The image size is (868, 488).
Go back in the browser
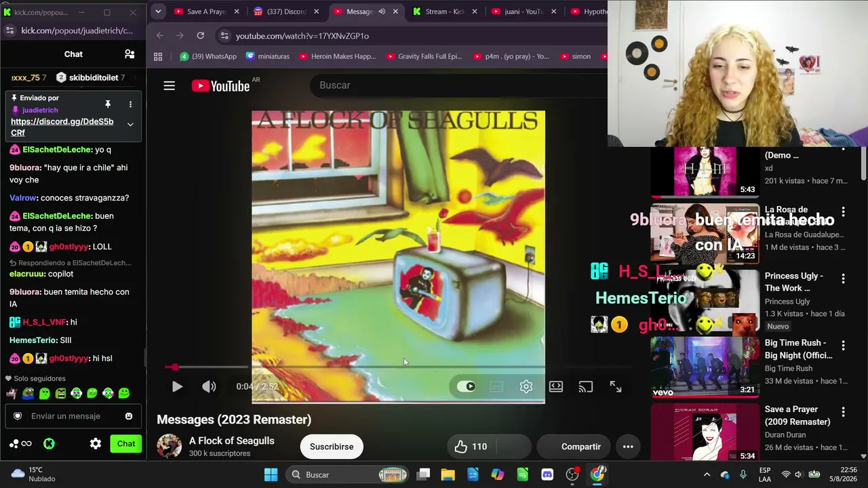click(x=159, y=36)
